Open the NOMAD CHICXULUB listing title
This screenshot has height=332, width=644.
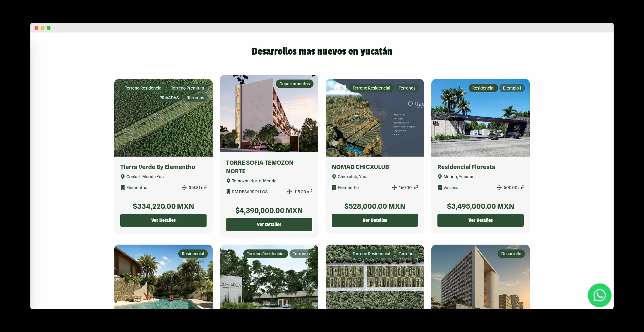(360, 167)
